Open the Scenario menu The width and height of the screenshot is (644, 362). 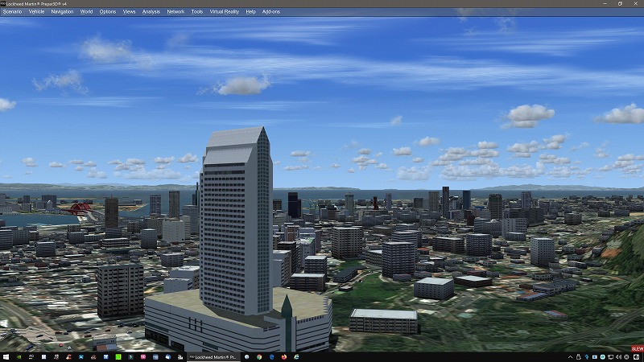[x=12, y=11]
